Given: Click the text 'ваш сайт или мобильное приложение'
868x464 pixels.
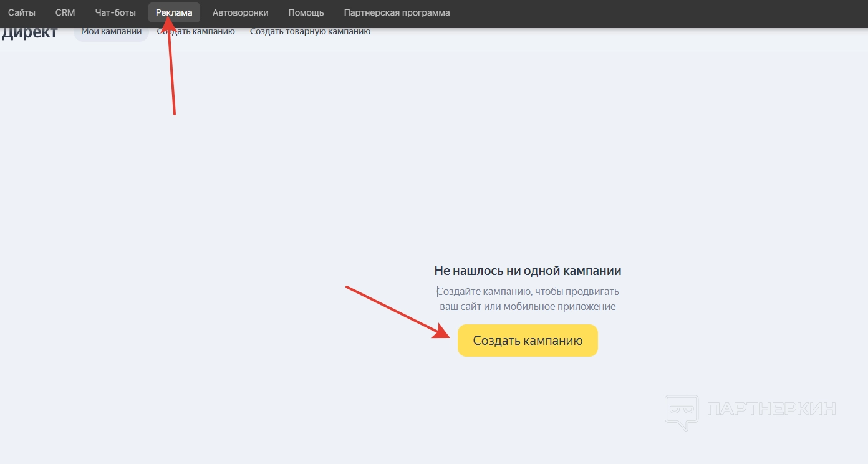Looking at the screenshot, I should (528, 306).
